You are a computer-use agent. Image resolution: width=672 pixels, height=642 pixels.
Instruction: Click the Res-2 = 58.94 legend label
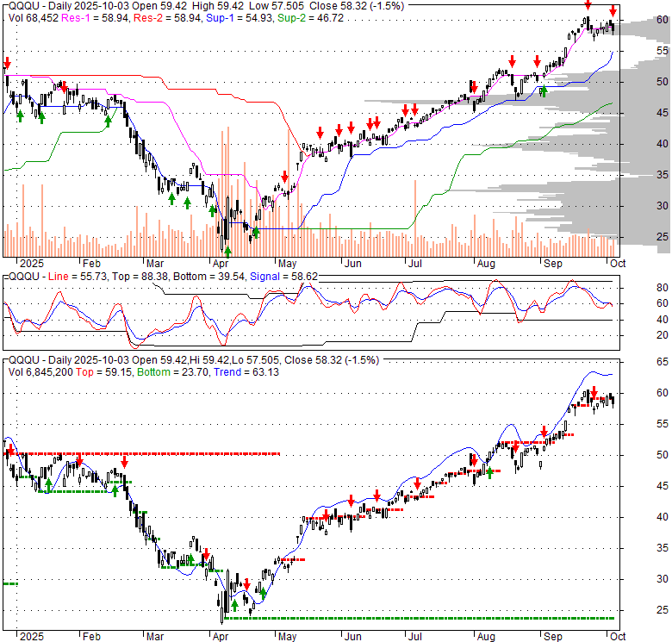point(167,18)
